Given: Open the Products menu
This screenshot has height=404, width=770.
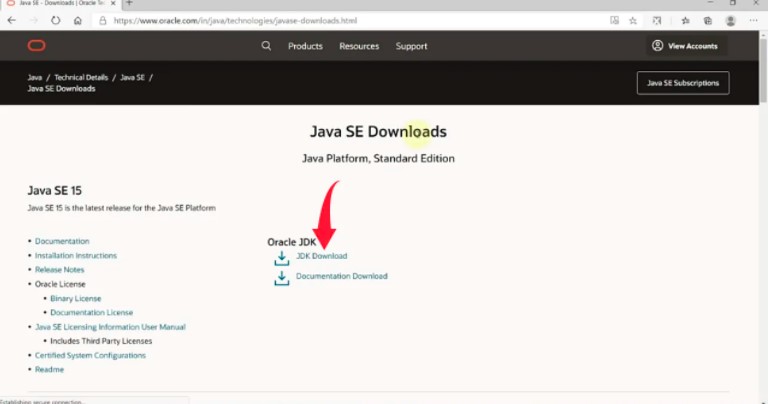Looking at the screenshot, I should 305,46.
